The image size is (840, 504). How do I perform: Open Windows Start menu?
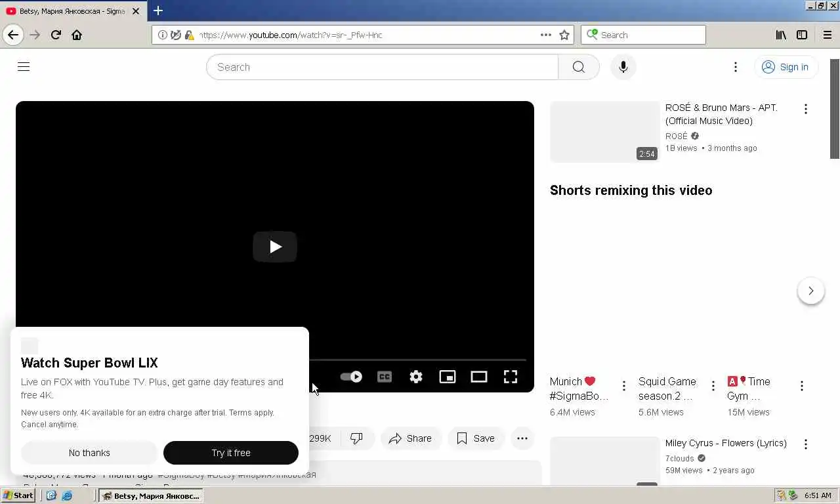pos(18,495)
